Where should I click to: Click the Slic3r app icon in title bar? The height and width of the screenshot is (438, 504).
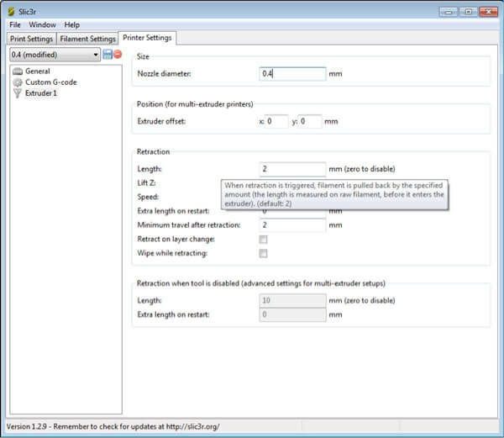coord(11,11)
